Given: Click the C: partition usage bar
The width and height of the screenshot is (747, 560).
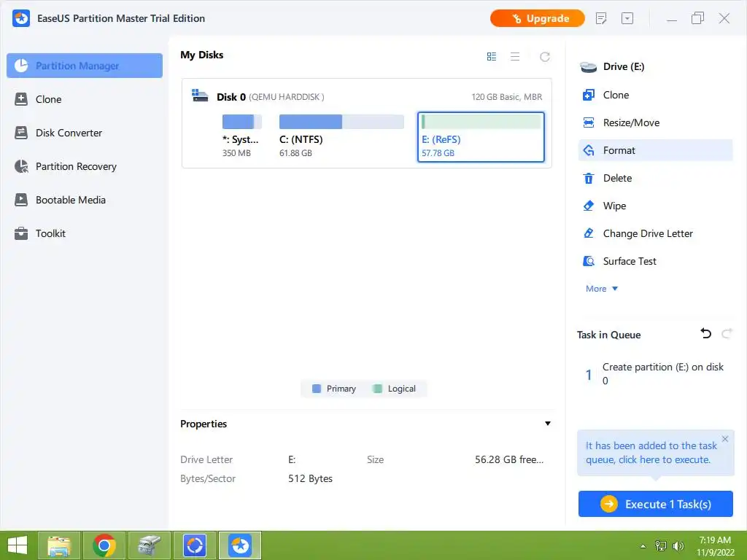Looking at the screenshot, I should (341, 122).
